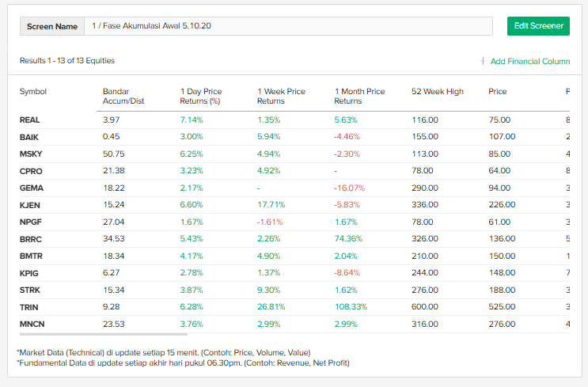Select the MNCN ticker symbol
The width and height of the screenshot is (588, 387).
click(32, 324)
